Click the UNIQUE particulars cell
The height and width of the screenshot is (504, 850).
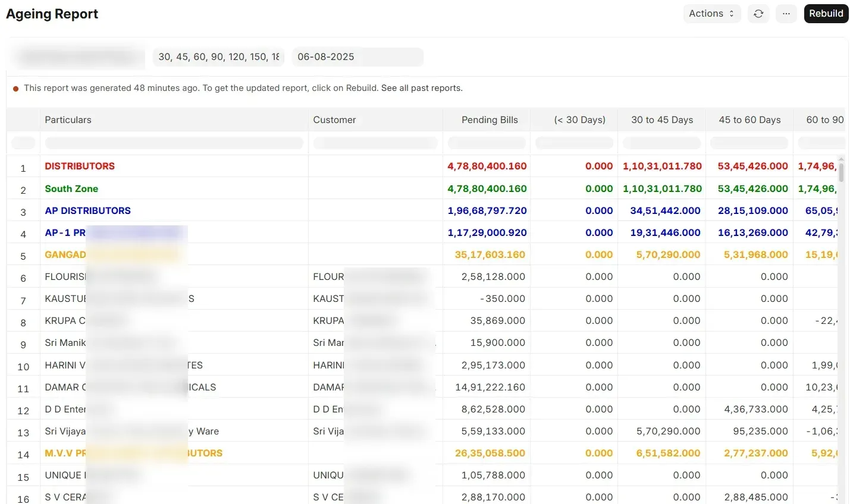(174, 475)
